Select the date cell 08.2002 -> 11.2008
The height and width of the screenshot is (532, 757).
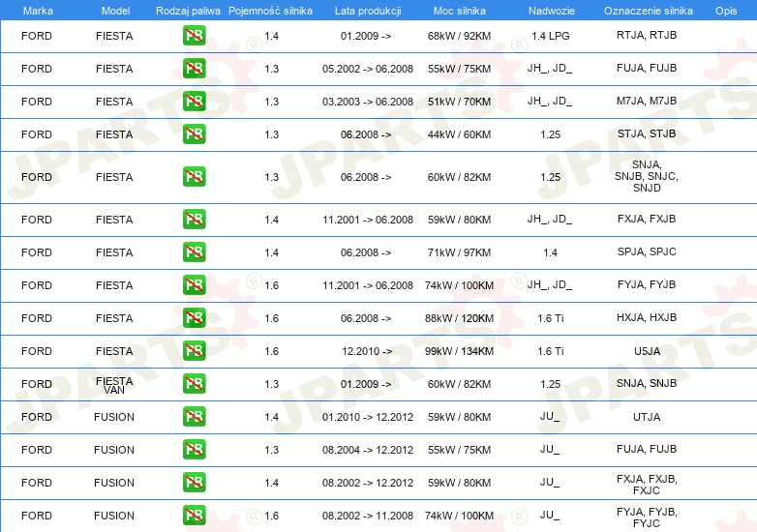click(368, 516)
